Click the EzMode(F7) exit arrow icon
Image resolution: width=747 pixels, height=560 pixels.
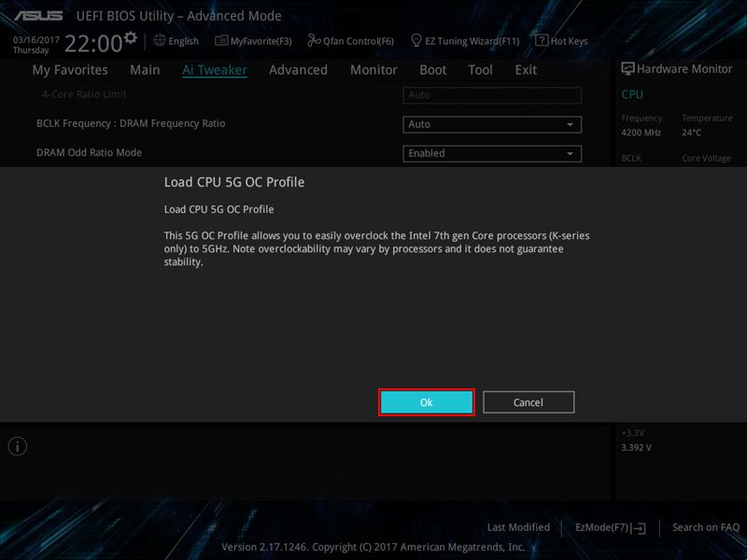point(639,527)
